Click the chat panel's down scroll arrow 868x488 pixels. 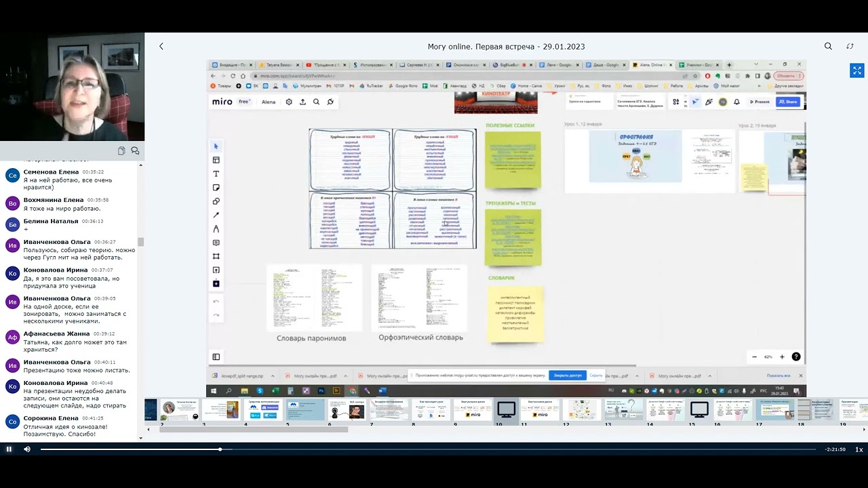(140, 438)
